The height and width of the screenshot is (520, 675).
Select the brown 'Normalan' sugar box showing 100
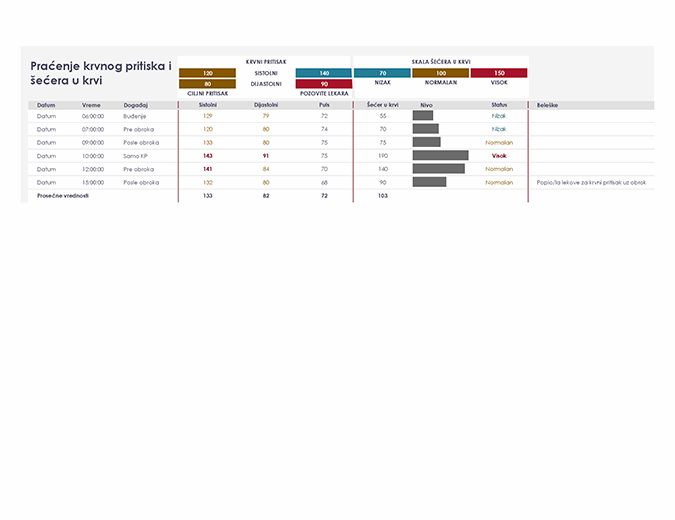[440, 73]
